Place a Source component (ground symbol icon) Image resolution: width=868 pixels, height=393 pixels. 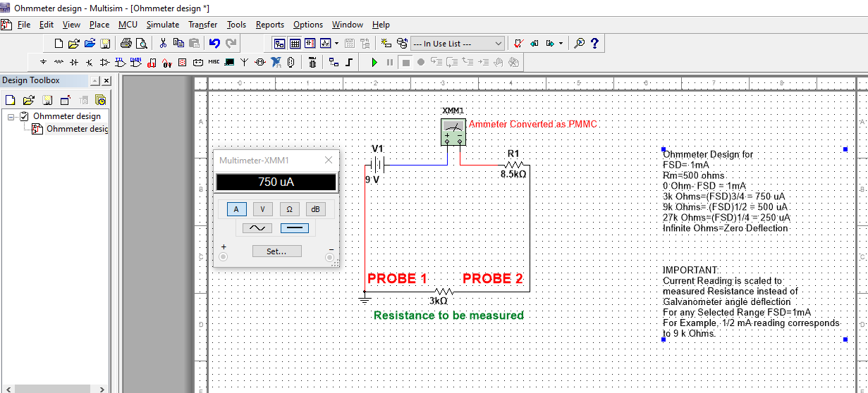click(44, 63)
